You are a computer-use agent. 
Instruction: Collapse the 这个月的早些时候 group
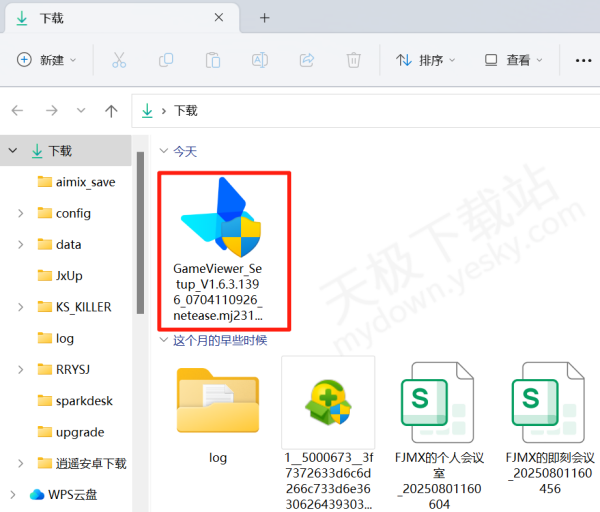pyautogui.click(x=165, y=340)
